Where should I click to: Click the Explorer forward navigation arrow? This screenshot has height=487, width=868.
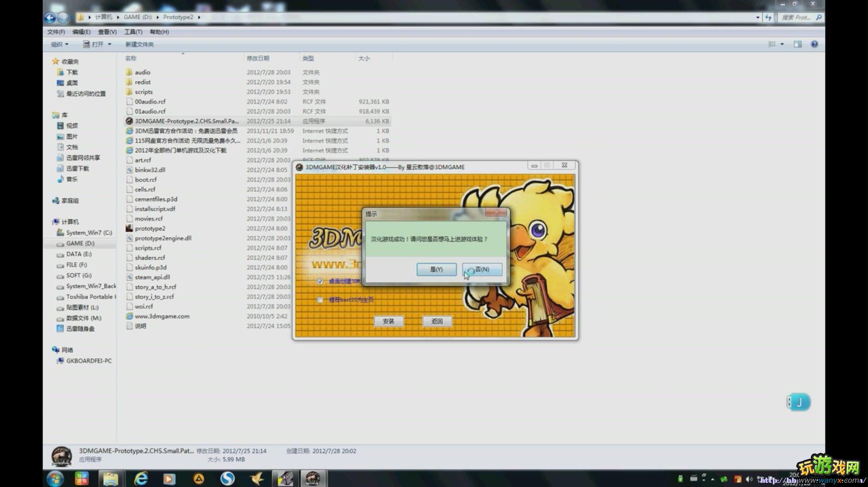[x=63, y=18]
